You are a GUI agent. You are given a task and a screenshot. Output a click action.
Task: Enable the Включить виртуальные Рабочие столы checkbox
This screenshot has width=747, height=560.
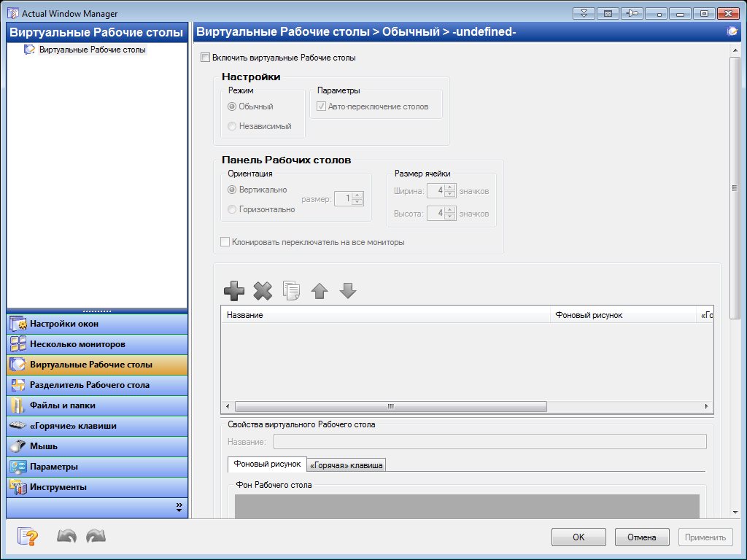205,58
